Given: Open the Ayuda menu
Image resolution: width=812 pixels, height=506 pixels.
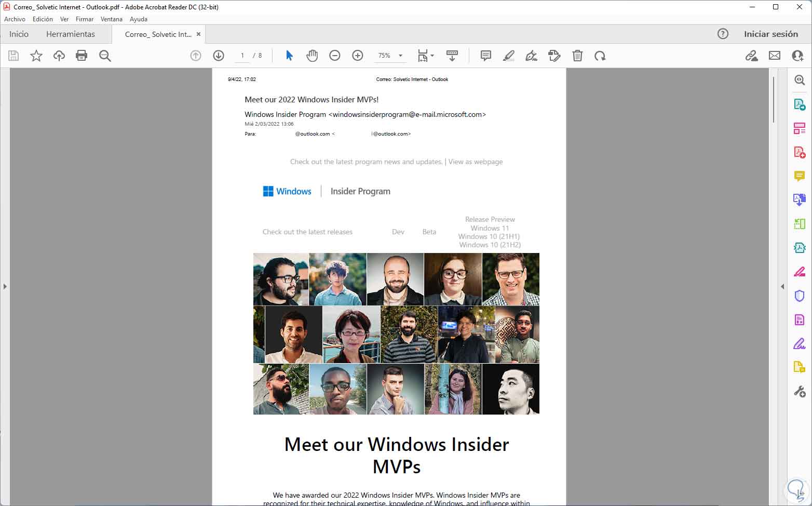Looking at the screenshot, I should click(x=139, y=19).
